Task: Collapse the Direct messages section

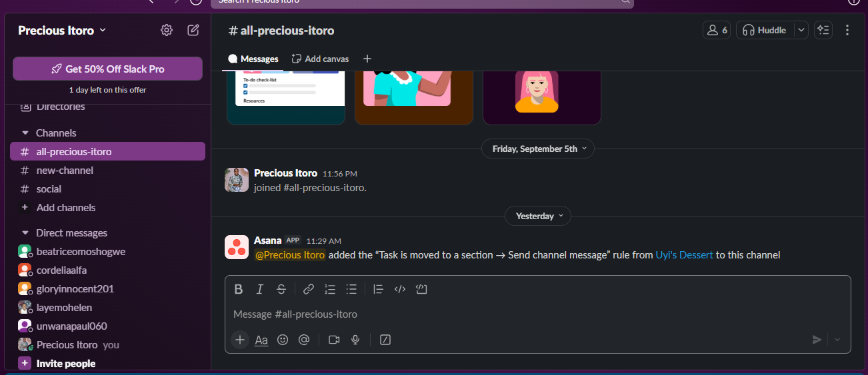Action: [25, 233]
